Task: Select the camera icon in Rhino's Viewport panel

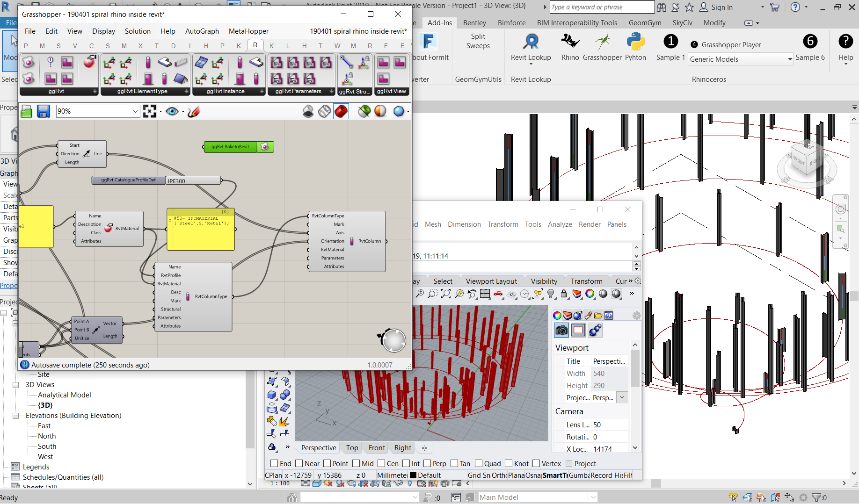Action: 561,330
